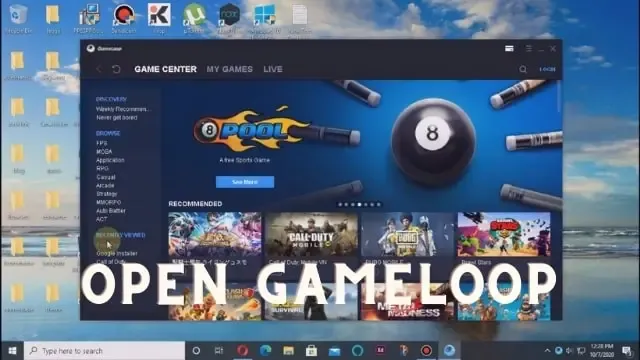The height and width of the screenshot is (360, 640).
Task: Browse the MMORPG category
Action: click(x=109, y=202)
